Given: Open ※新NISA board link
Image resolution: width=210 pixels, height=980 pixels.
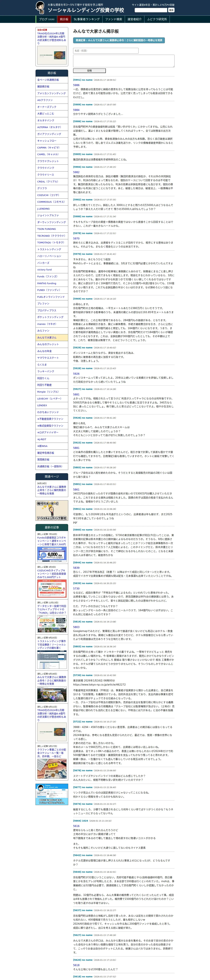Looking at the screenshot, I should [x=52, y=446].
